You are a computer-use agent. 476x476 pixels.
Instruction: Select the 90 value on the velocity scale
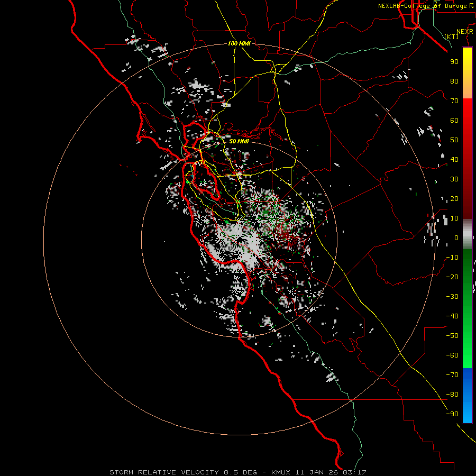pos(454,62)
